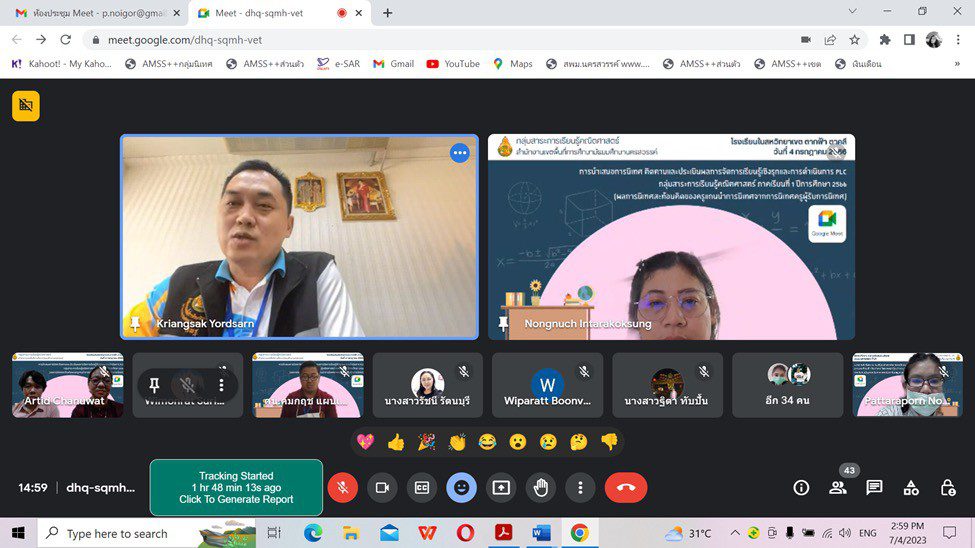975x548 pixels.
Task: Select the Wiparatt Boonv... participant tile
Action: tap(547, 385)
